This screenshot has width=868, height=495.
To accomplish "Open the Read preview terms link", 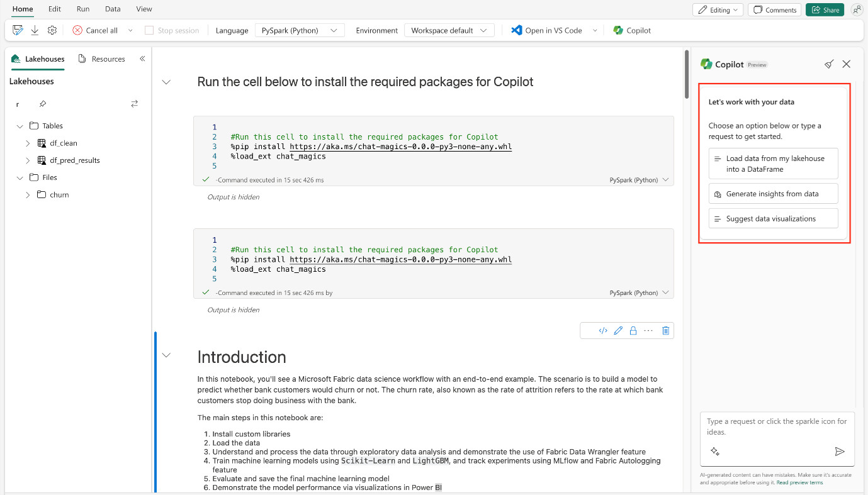I will click(x=799, y=482).
